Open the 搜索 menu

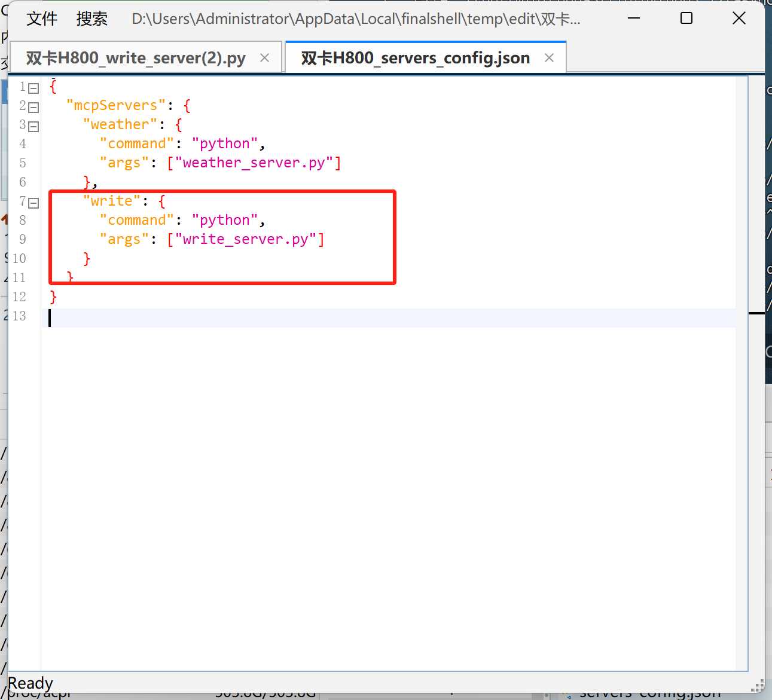click(92, 19)
